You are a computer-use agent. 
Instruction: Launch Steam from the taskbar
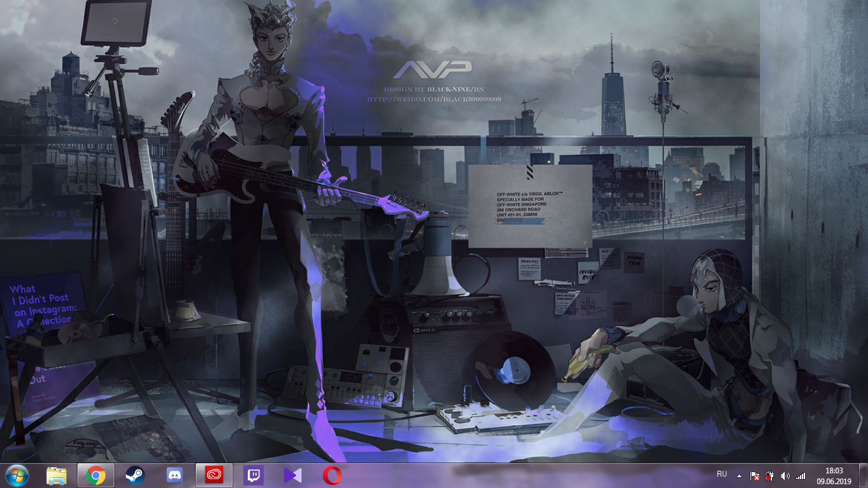[135, 475]
